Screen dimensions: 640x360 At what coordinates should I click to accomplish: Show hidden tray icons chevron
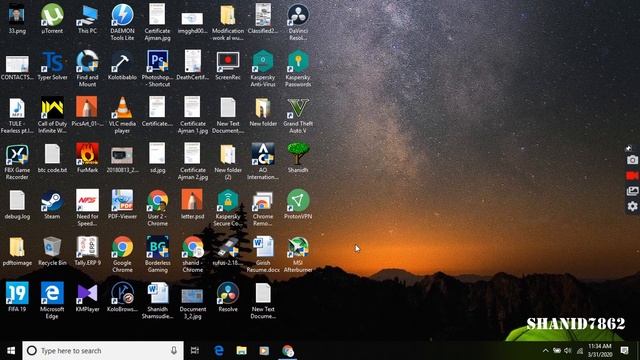point(546,351)
